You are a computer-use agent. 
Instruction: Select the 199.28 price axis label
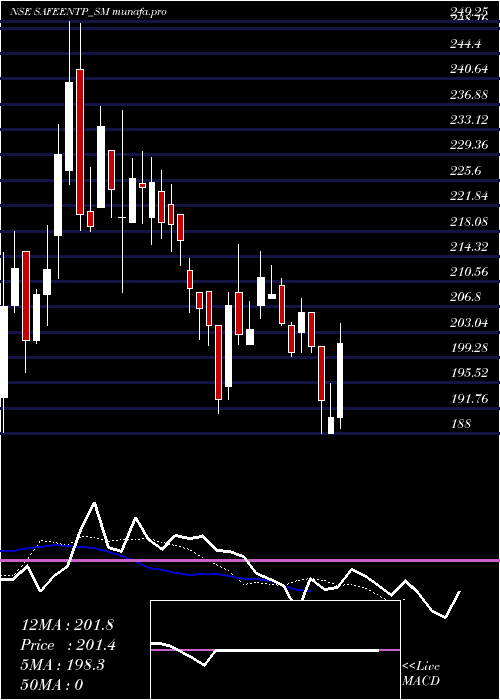470,347
